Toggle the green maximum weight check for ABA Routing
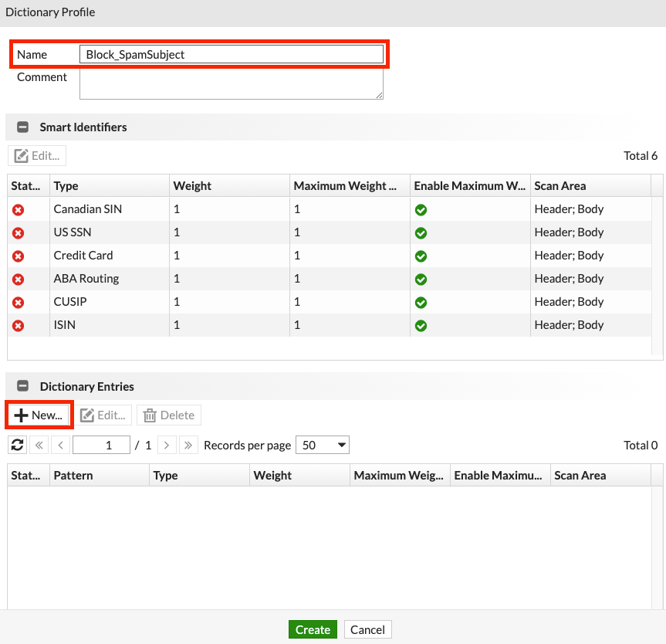 pyautogui.click(x=421, y=279)
